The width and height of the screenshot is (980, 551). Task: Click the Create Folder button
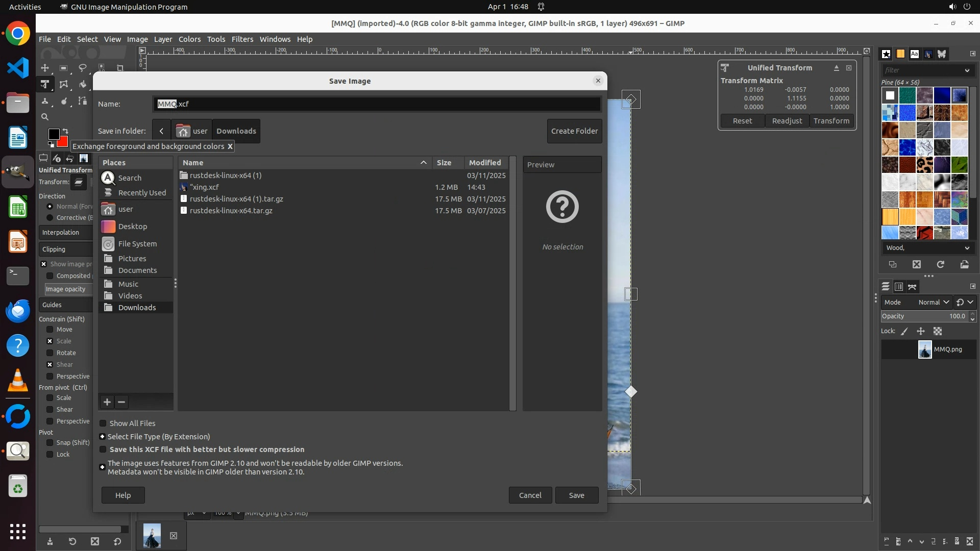coord(574,131)
